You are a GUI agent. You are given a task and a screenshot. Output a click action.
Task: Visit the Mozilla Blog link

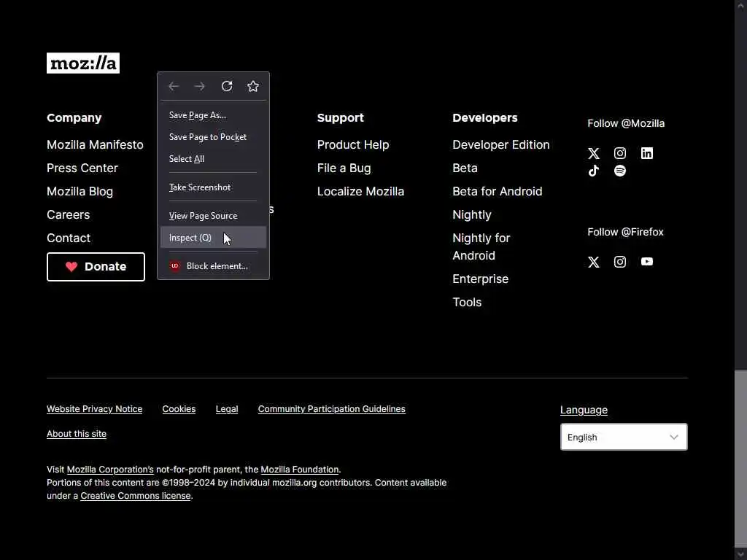(x=80, y=192)
